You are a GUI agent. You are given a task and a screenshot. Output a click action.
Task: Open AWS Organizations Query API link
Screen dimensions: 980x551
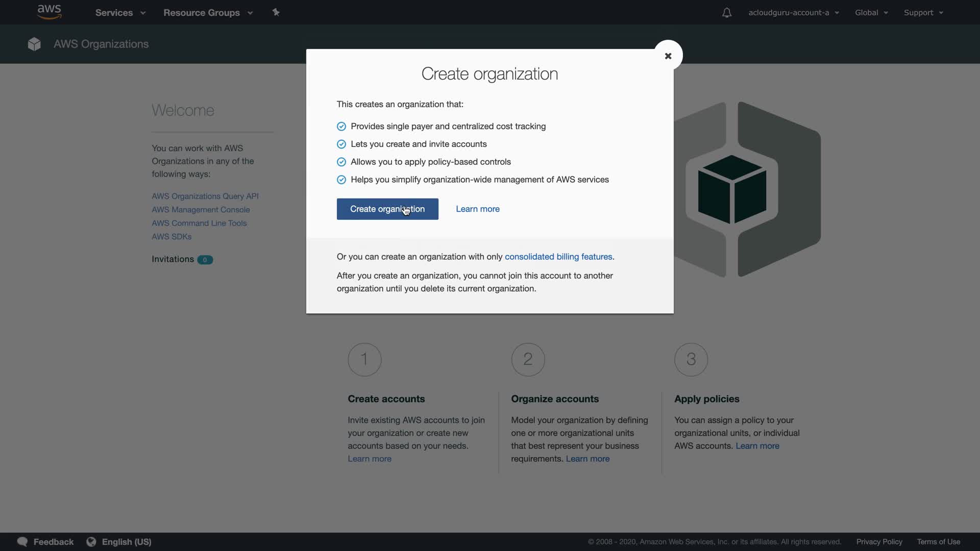tap(205, 196)
